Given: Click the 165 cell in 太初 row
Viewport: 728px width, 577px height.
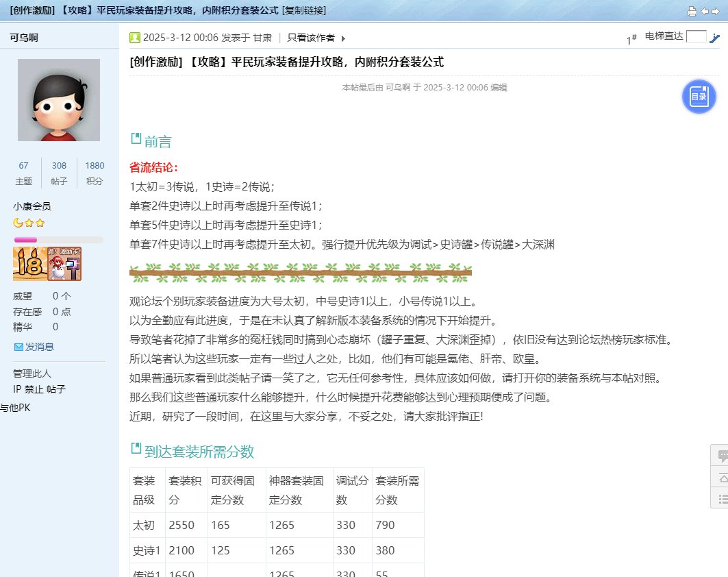Looking at the screenshot, I should [x=237, y=525].
